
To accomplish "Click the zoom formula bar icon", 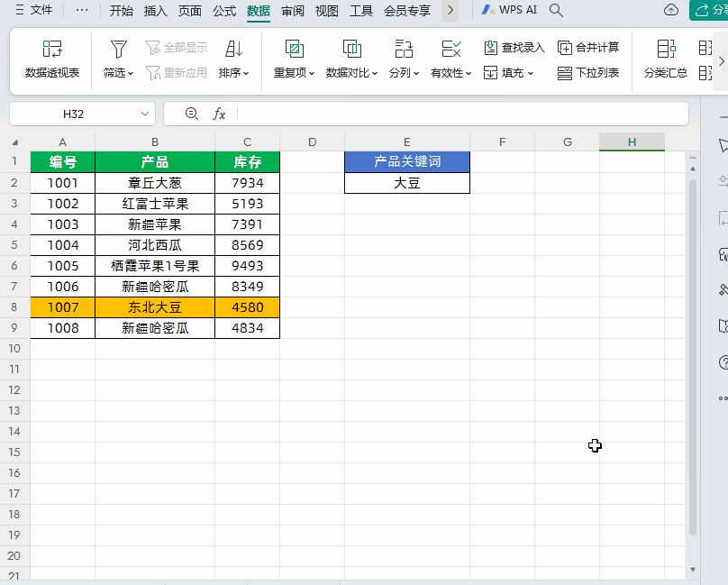I will point(191,114).
